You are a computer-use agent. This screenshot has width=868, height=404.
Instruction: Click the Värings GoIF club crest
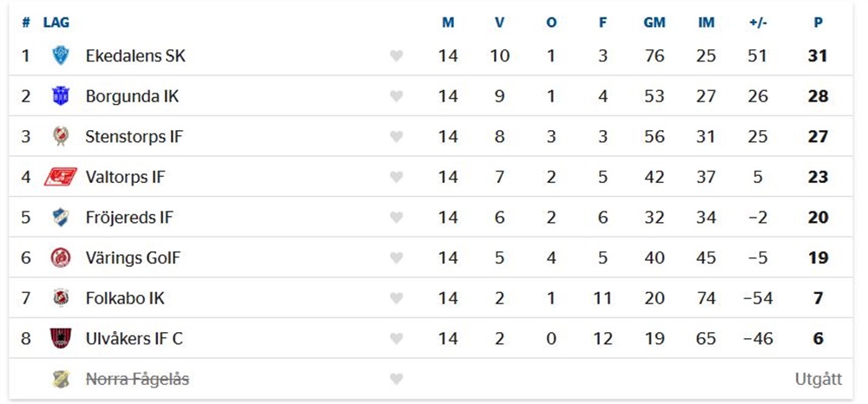click(61, 257)
